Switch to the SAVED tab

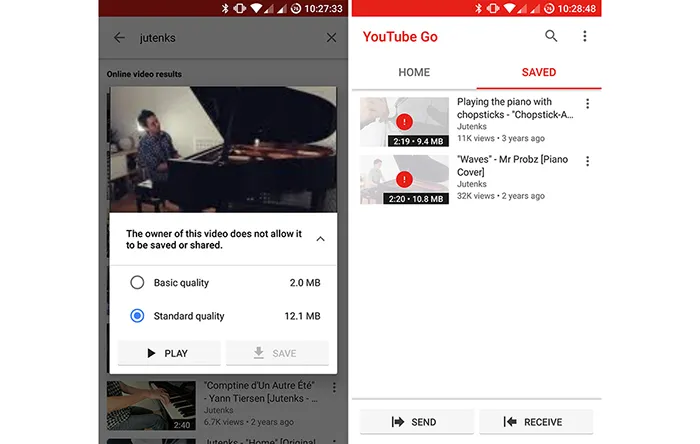[538, 73]
